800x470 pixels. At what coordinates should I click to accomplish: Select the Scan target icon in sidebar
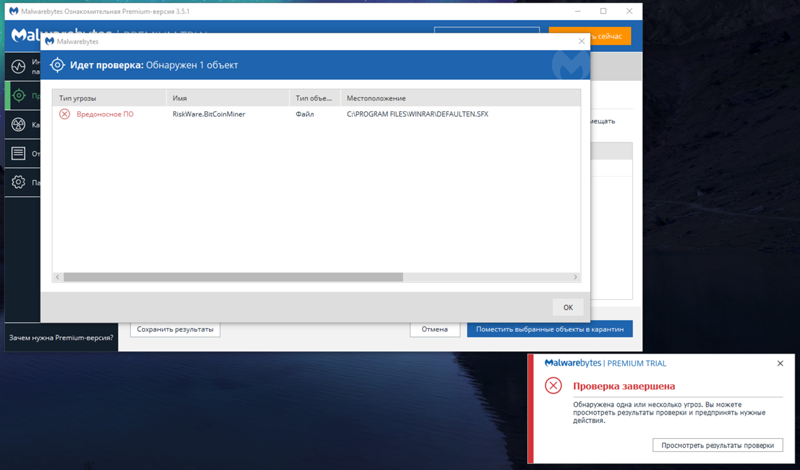click(19, 95)
